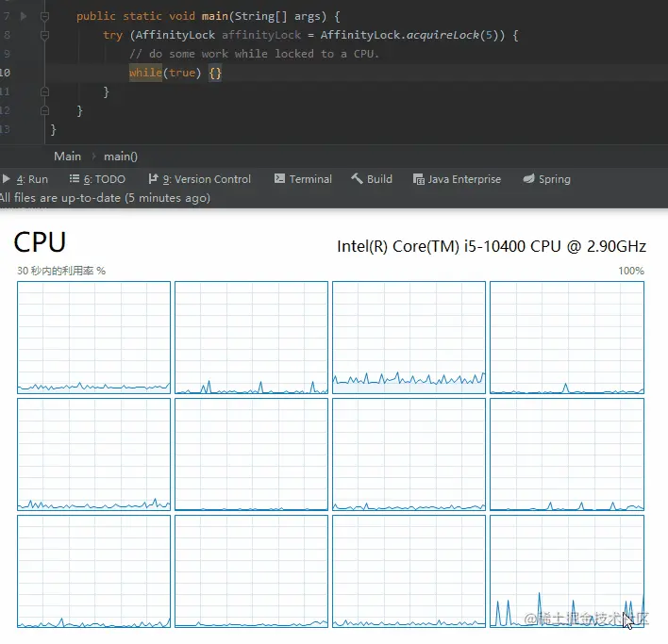Click the main method name on line 7
Image resolution: width=668 pixels, height=644 pixels.
[x=215, y=16]
